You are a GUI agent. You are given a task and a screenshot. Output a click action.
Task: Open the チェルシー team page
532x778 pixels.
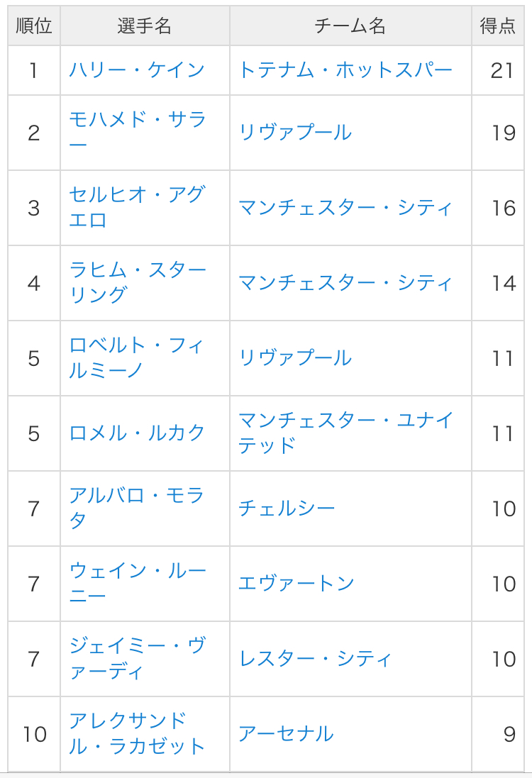(x=287, y=509)
